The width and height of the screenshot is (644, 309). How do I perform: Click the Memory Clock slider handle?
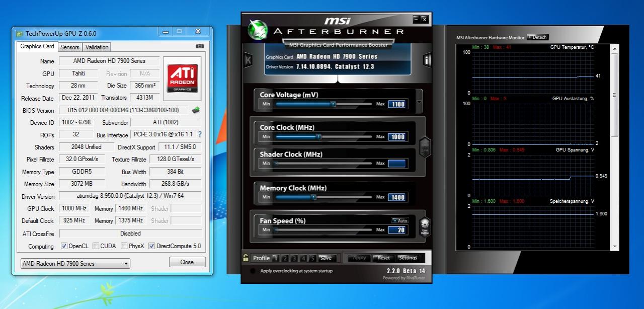click(313, 197)
